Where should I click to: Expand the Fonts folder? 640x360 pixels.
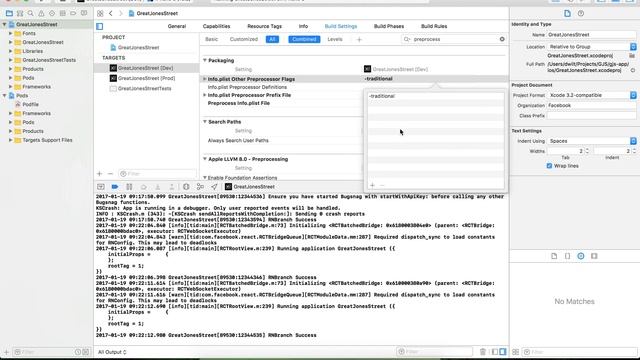(10, 33)
